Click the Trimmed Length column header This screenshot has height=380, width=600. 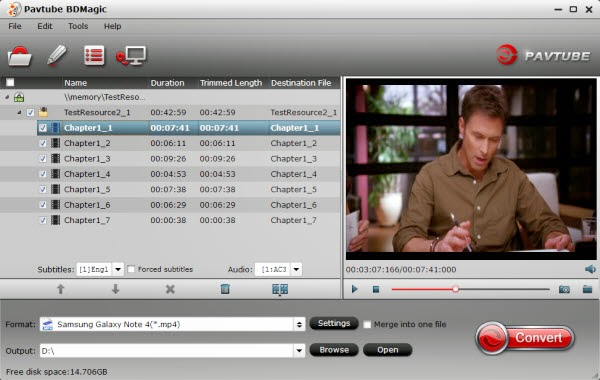231,83
